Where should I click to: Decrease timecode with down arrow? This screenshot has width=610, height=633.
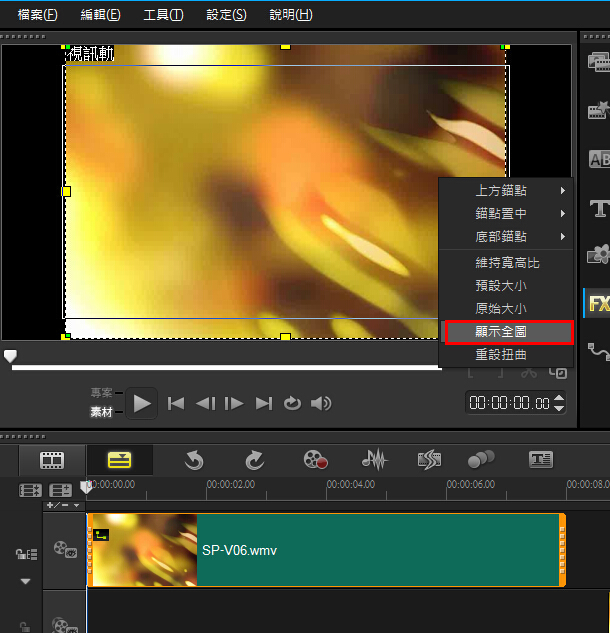559,408
